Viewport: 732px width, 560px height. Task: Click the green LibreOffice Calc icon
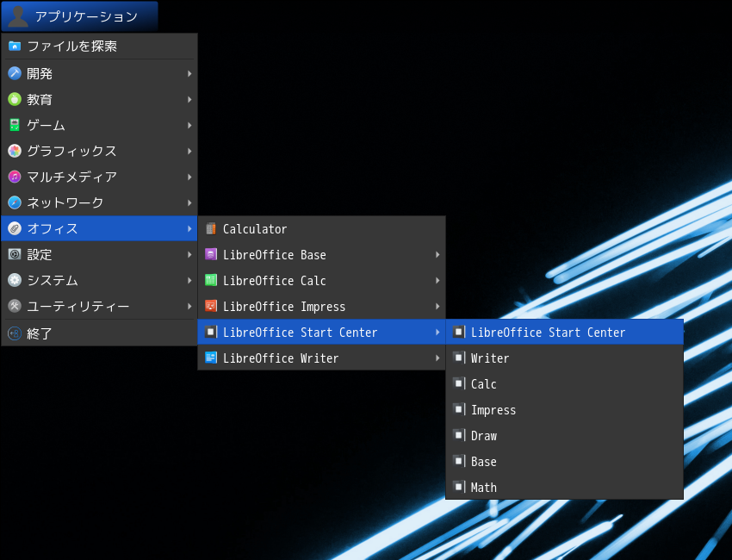pos(211,280)
